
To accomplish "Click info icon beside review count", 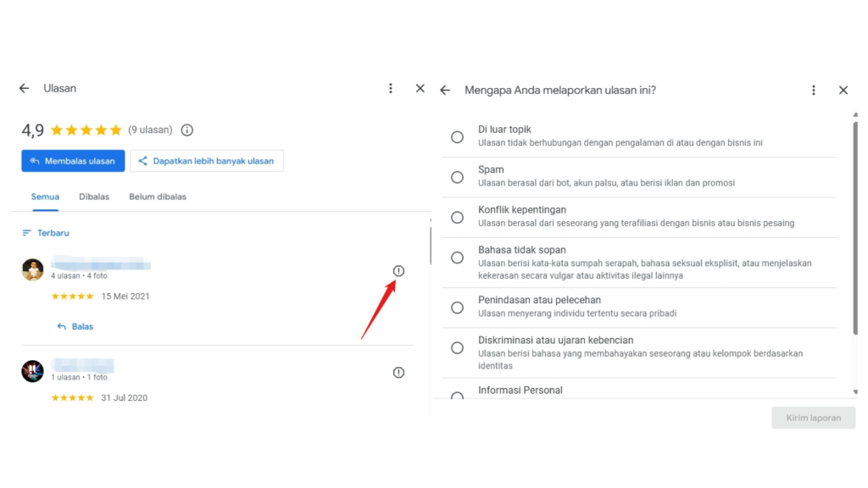I will point(187,130).
